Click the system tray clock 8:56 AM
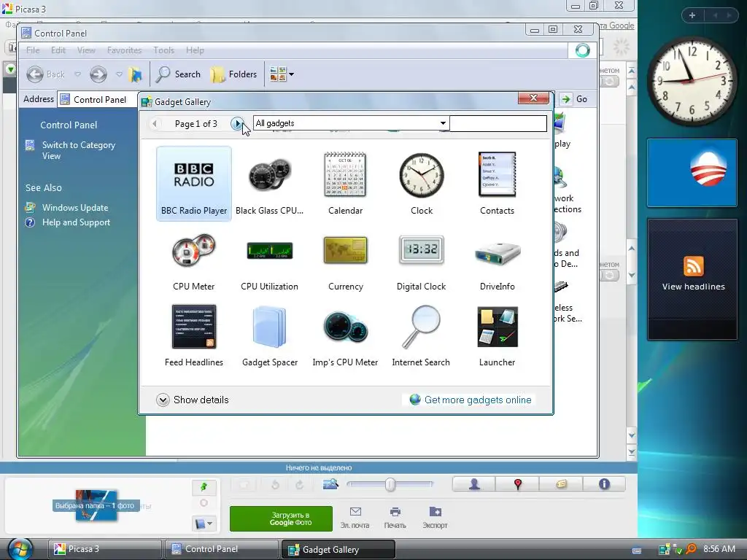747x560 pixels. 719,549
